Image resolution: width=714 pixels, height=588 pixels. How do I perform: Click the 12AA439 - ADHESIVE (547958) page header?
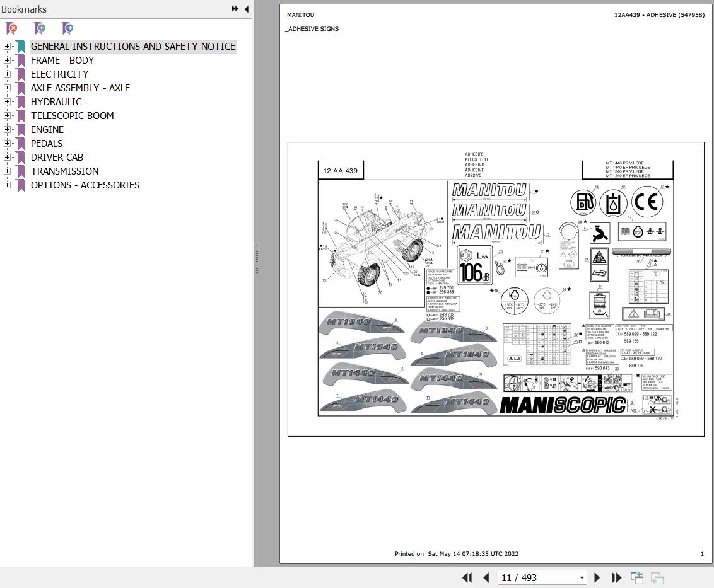(x=659, y=15)
